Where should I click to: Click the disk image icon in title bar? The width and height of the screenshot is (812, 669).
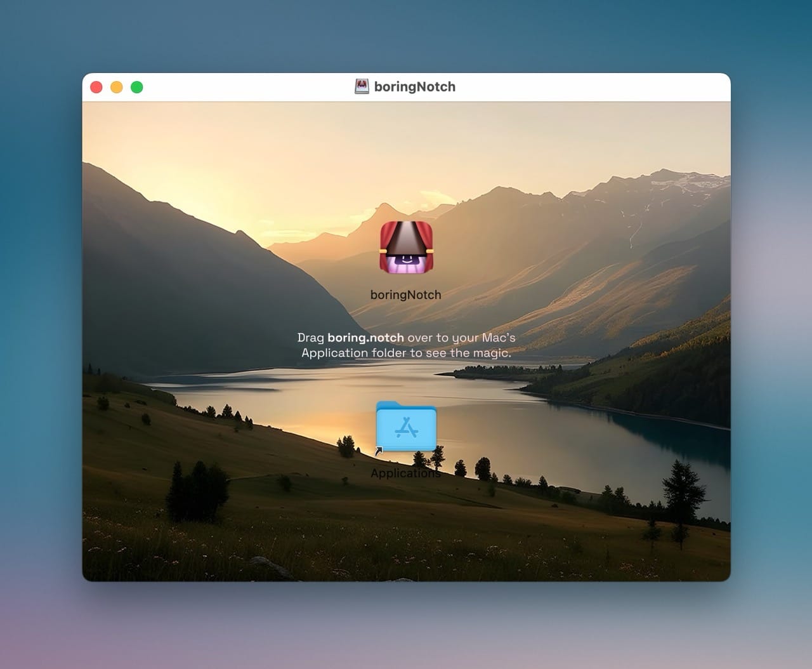coord(362,87)
